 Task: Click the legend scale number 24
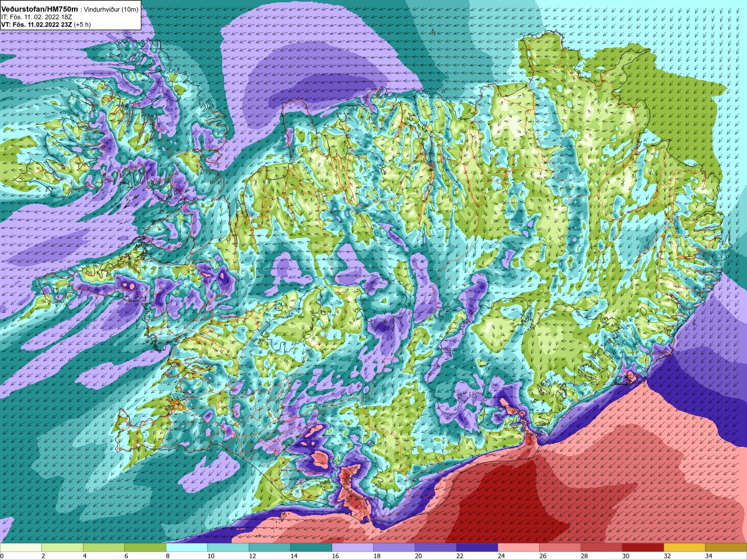point(501,556)
